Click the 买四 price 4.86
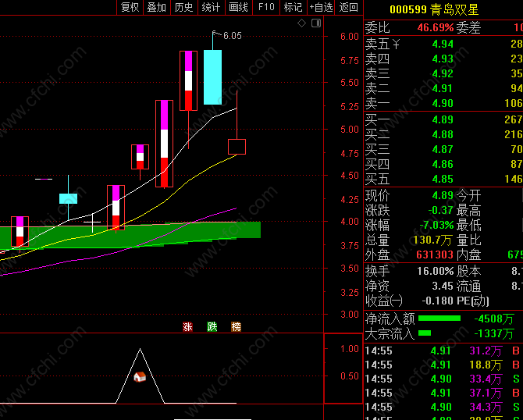 coord(443,164)
